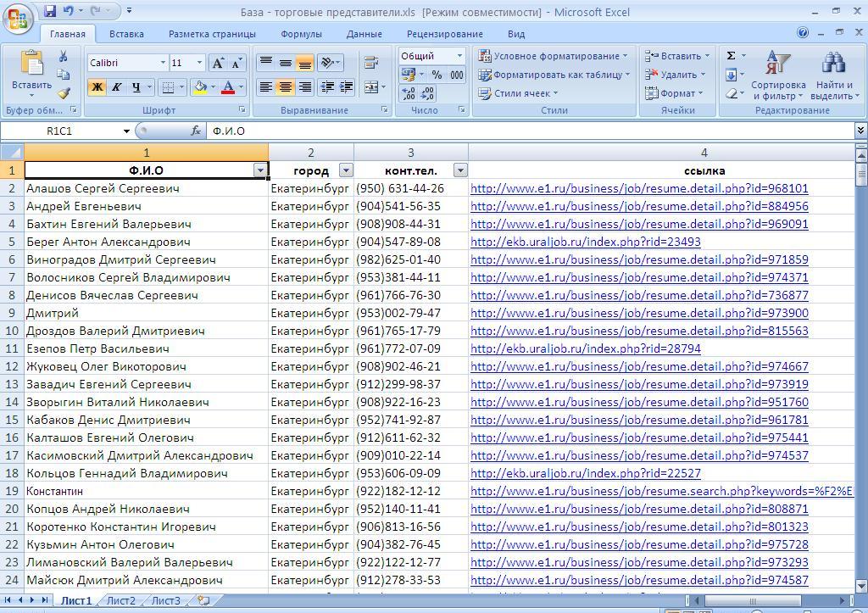Image resolution: width=868 pixels, height=613 pixels.
Task: Toggle wrap text button
Action: click(371, 63)
